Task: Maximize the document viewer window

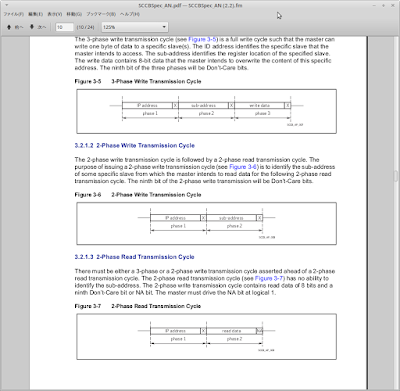Action: pos(383,5)
